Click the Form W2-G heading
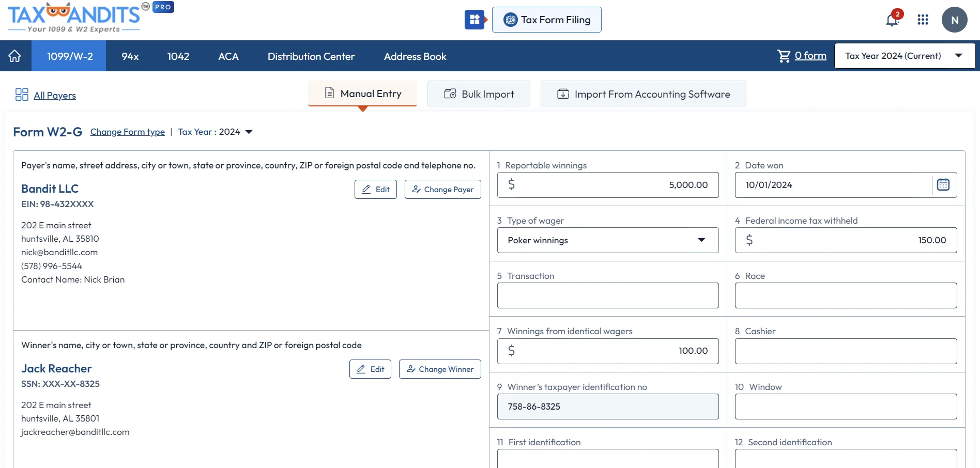The width and height of the screenshot is (980, 468). pyautogui.click(x=48, y=132)
